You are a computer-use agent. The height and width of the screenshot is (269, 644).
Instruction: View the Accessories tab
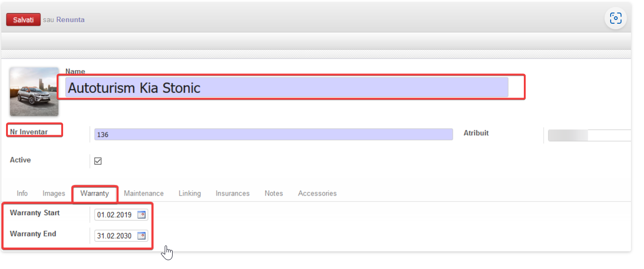(317, 193)
